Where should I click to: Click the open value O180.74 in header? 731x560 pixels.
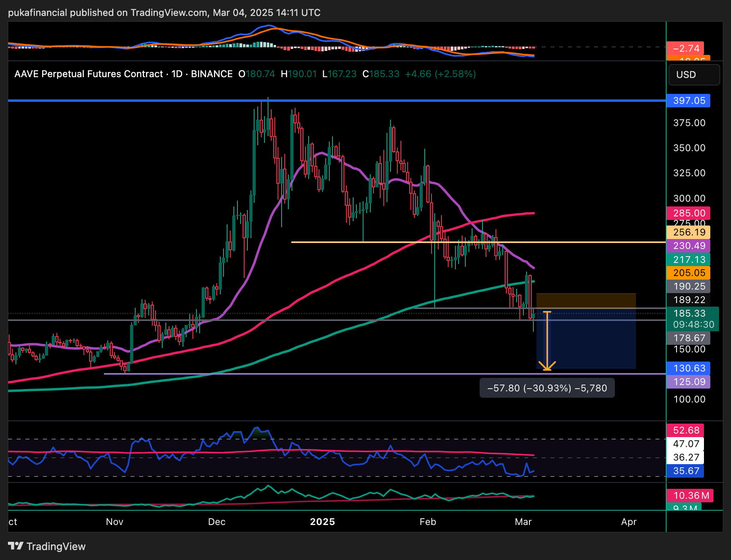pos(257,74)
